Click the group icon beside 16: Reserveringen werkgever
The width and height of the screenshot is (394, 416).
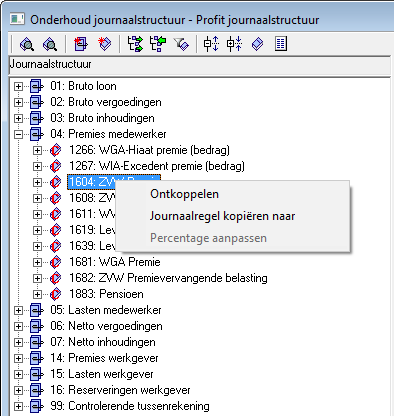click(36, 390)
